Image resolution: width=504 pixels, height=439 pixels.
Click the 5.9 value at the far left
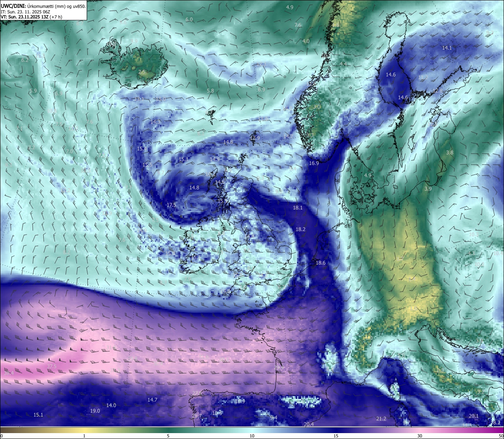pos(33,91)
